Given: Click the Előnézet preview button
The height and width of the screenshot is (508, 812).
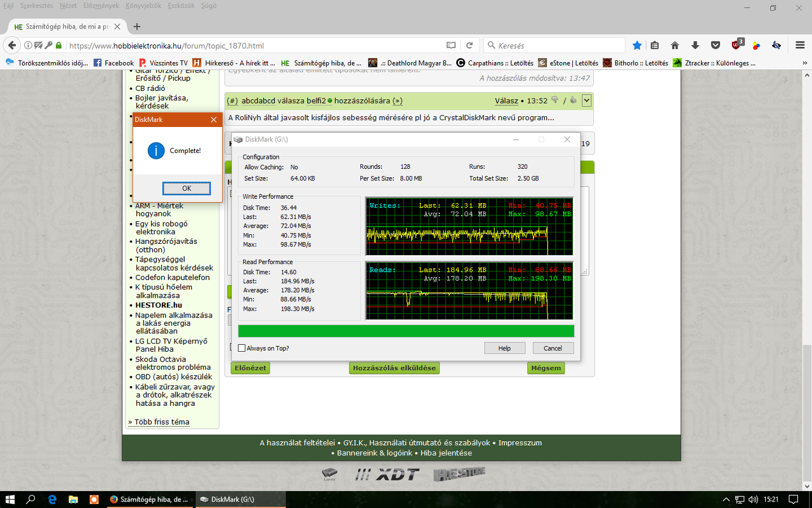Looking at the screenshot, I should [x=250, y=368].
